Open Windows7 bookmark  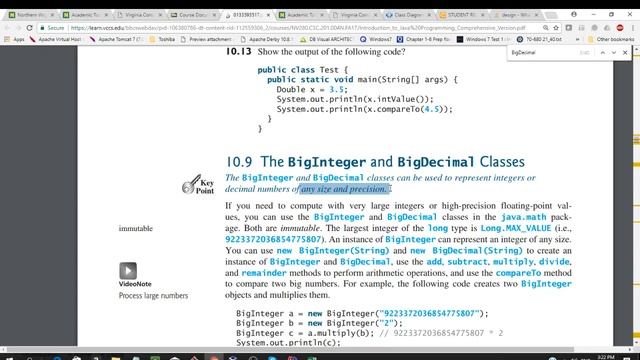[x=376, y=39]
